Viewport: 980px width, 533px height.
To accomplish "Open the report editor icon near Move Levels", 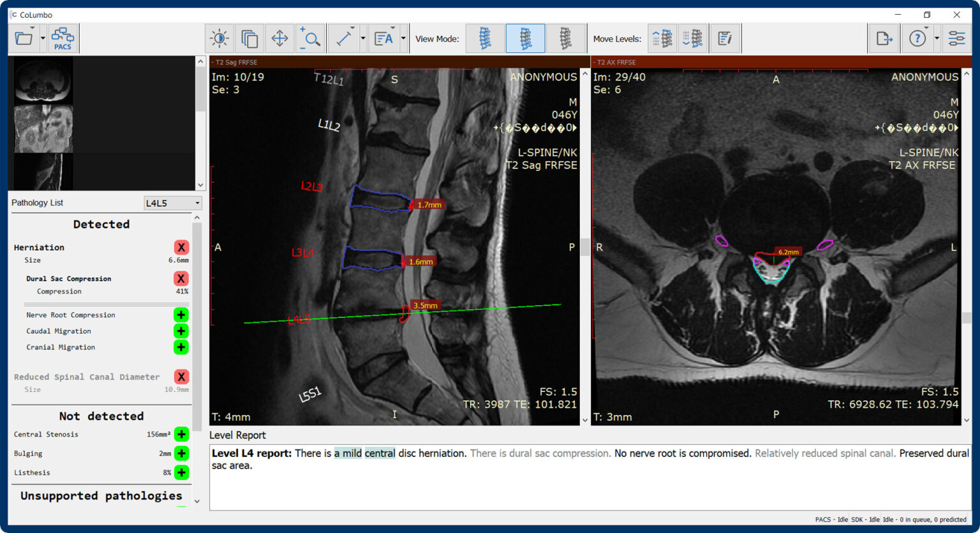I will click(725, 38).
